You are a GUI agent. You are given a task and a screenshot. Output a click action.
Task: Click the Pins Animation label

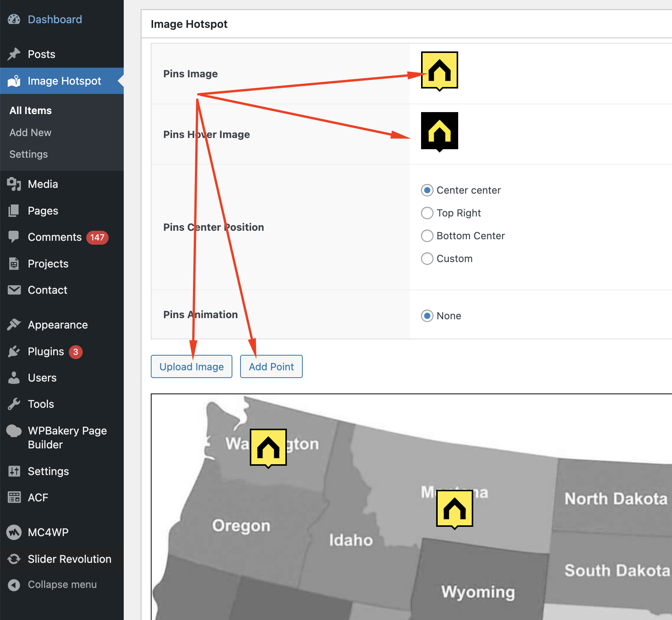(200, 315)
